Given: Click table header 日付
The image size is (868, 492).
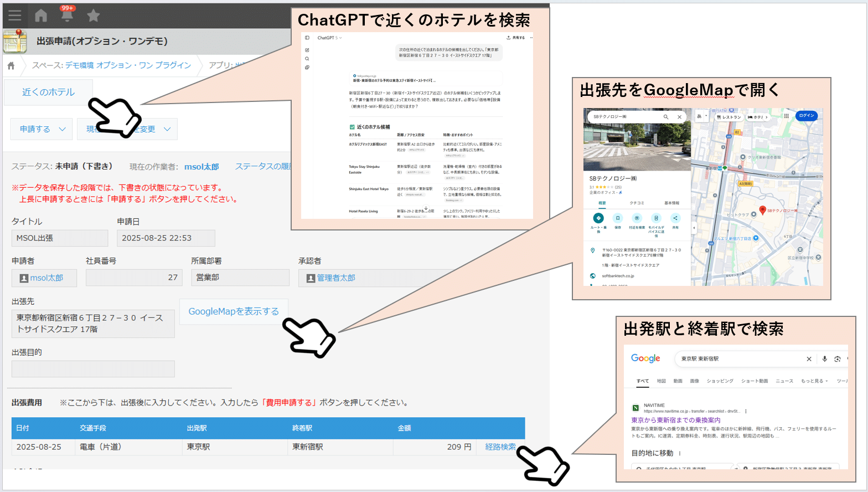Looking at the screenshot, I should (23, 428).
